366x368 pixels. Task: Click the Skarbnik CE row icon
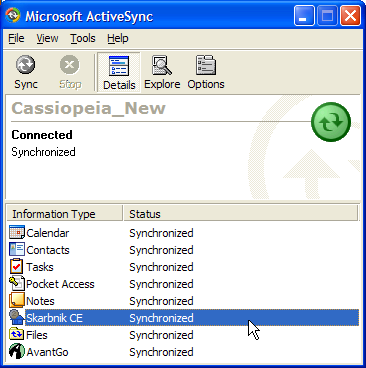click(17, 317)
